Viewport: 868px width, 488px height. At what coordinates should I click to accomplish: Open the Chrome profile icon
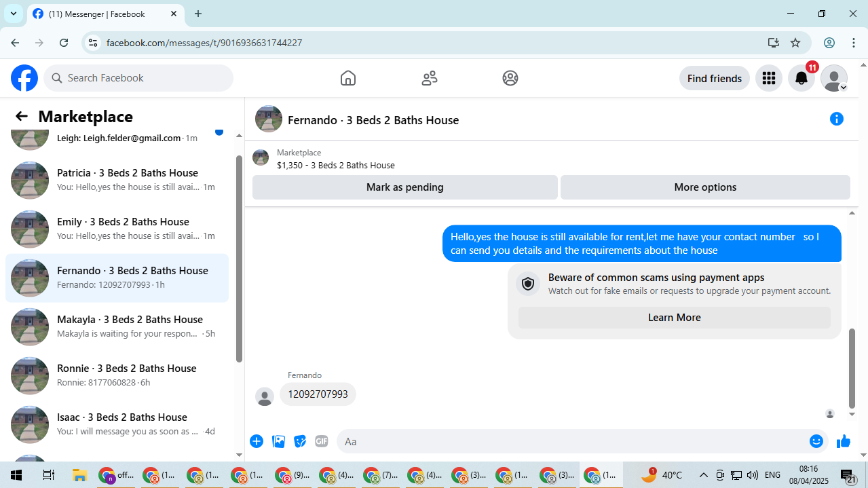point(829,43)
